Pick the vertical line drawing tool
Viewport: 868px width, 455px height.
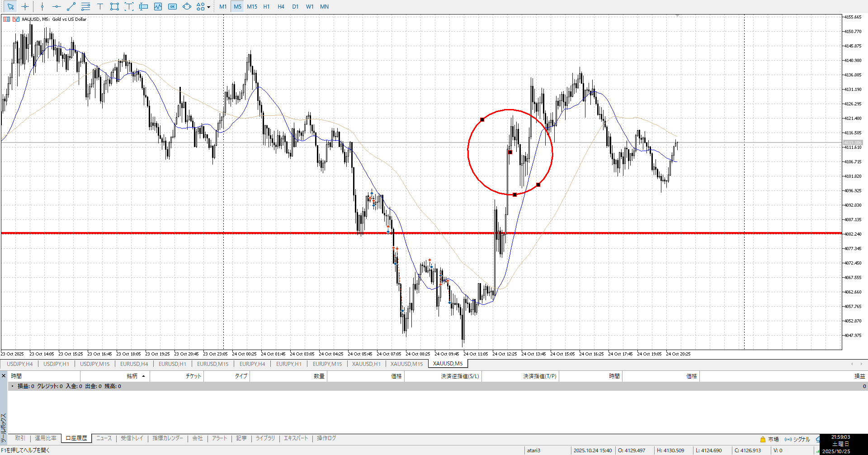pyautogui.click(x=42, y=6)
